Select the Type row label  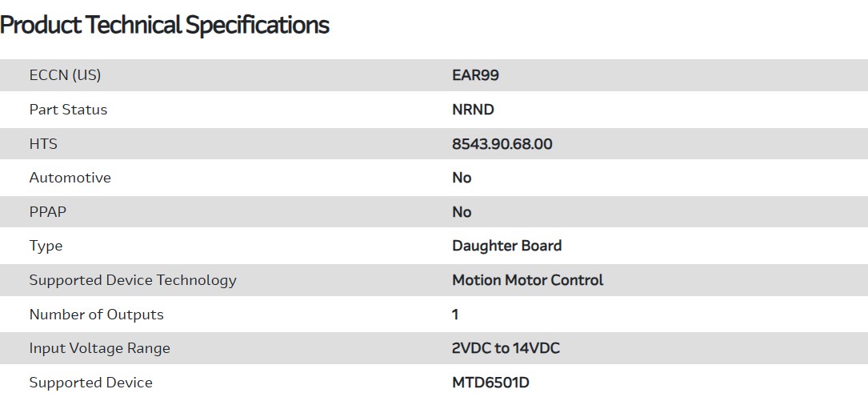click(x=46, y=246)
